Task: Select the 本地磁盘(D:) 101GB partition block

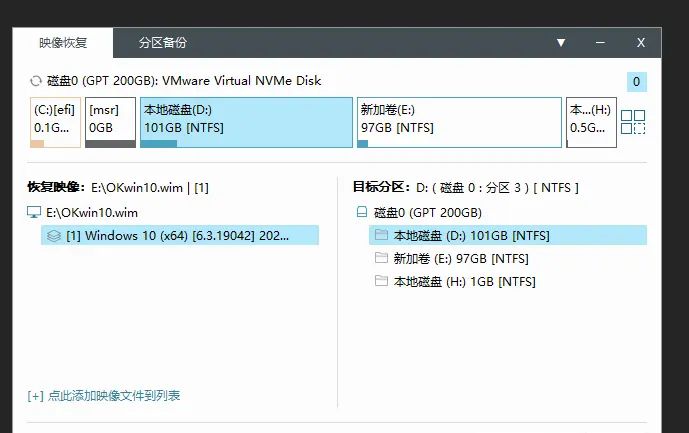Action: pyautogui.click(x=246, y=122)
